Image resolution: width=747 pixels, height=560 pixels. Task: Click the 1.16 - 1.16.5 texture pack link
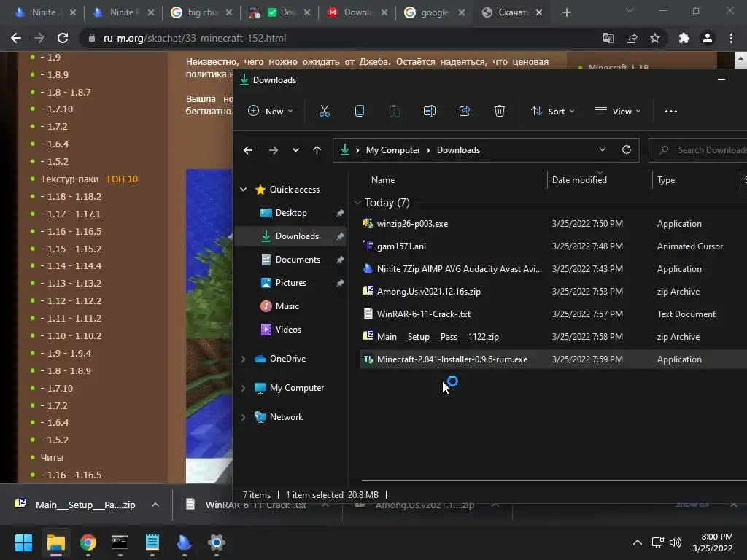tap(71, 231)
